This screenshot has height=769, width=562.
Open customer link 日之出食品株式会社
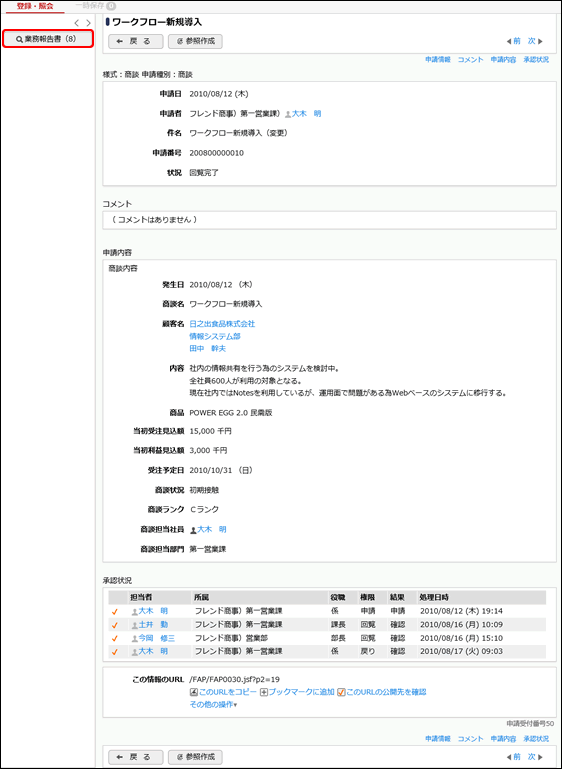pyautogui.click(x=222, y=324)
